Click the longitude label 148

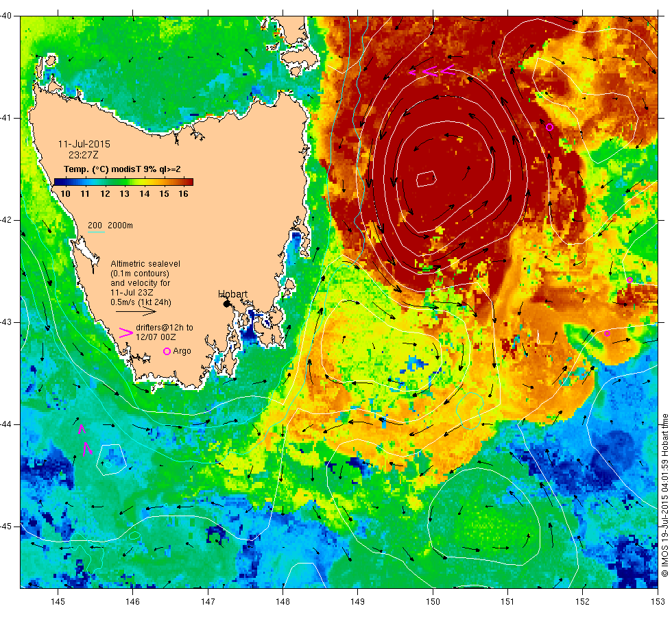[x=283, y=602]
